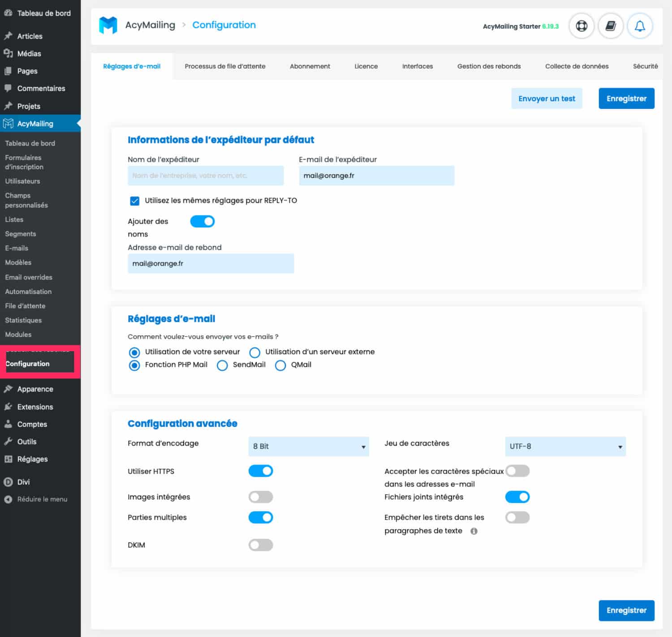Select SendMail radio option
This screenshot has width=672, height=637.
[222, 366]
